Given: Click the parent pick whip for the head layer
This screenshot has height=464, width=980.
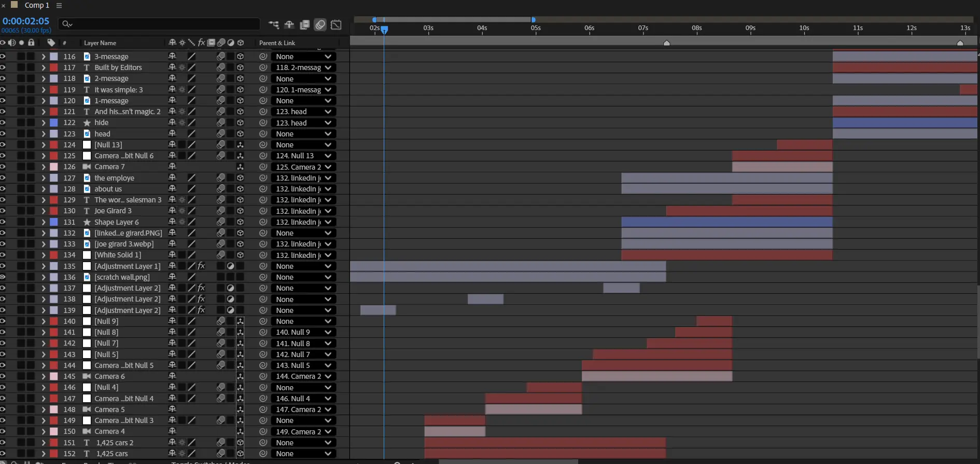Looking at the screenshot, I should [263, 134].
